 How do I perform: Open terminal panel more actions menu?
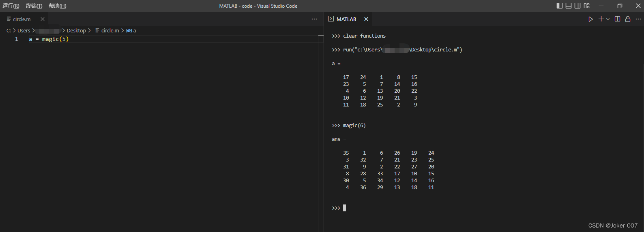pyautogui.click(x=638, y=19)
